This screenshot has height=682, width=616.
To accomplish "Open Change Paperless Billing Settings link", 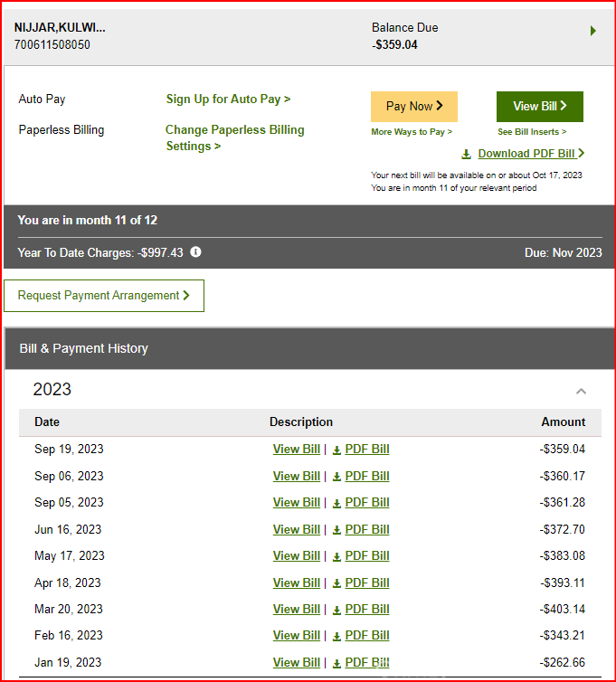I will click(x=234, y=137).
